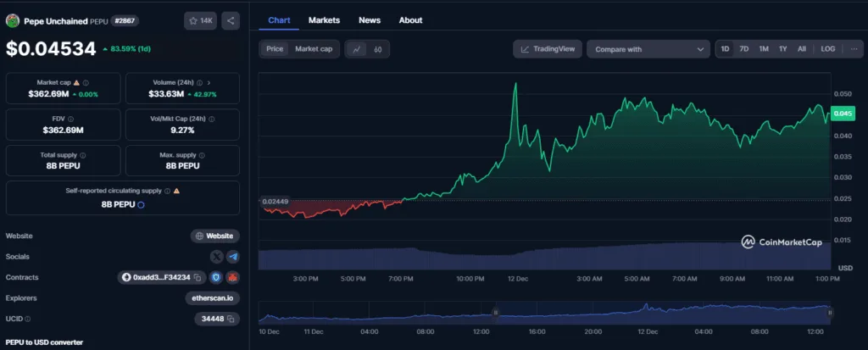The image size is (868, 350).
Task: Add Pepe Unchained to watchlist star
Action: [x=193, y=21]
